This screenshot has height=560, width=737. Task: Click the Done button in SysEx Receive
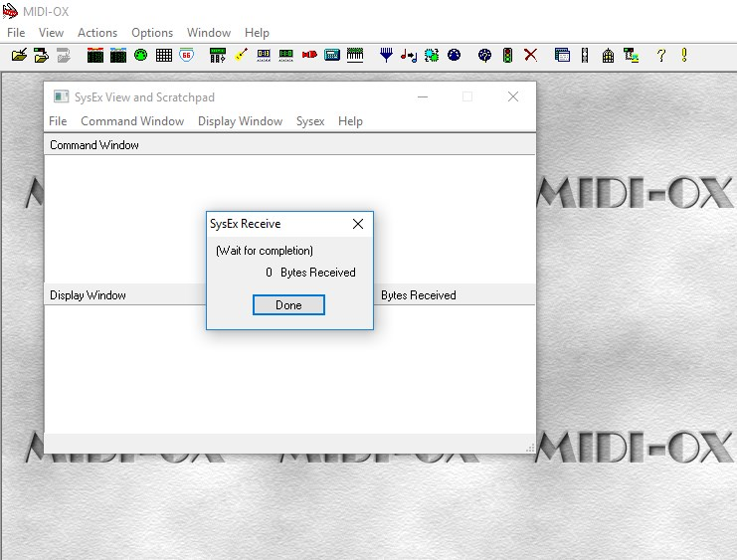point(288,304)
